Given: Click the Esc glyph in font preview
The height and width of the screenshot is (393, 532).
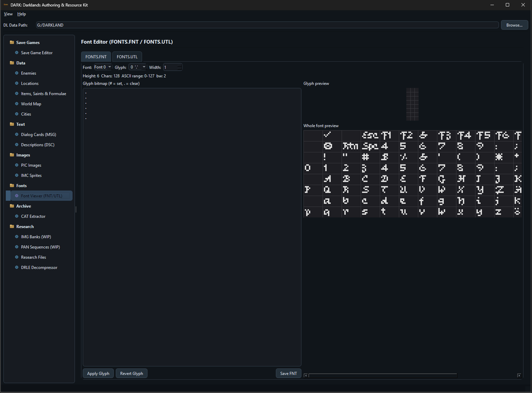Looking at the screenshot, I should [370, 136].
